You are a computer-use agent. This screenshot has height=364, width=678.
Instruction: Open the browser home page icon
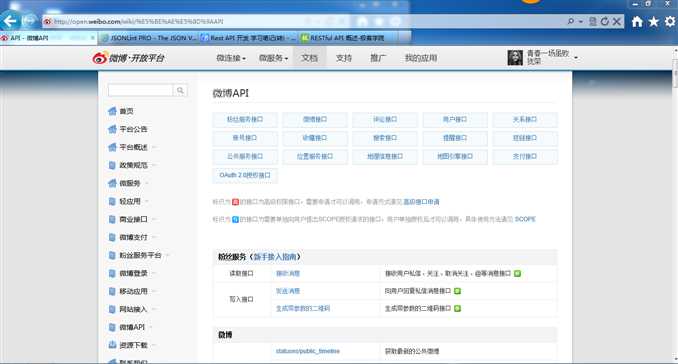(637, 22)
